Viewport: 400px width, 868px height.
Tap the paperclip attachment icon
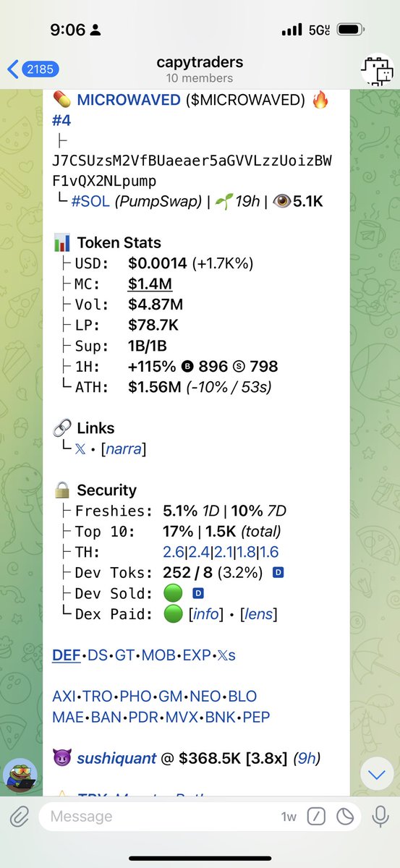18,817
